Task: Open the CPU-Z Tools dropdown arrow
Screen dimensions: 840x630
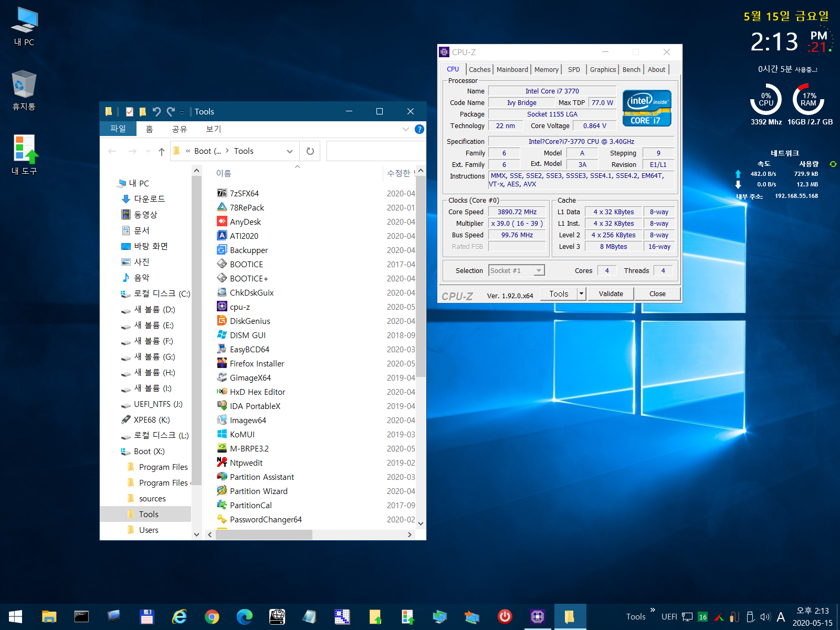Action: (581, 294)
